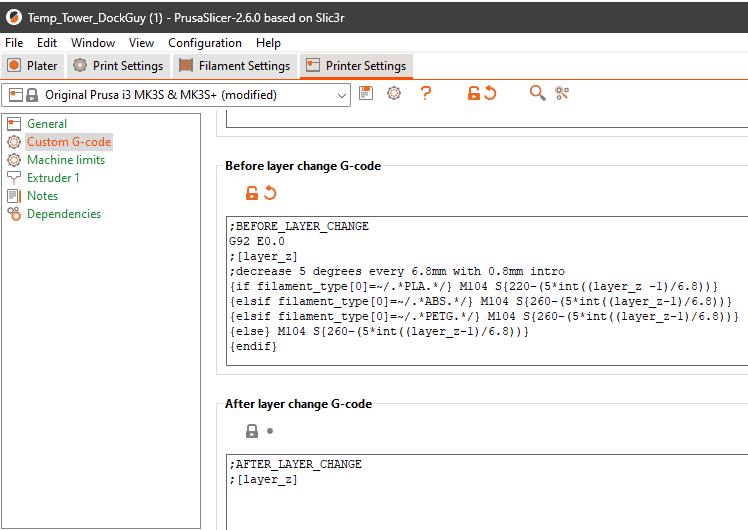Viewport: 748px width, 530px height.
Task: Click locked padlock for After layer change G-code
Action: tap(252, 431)
